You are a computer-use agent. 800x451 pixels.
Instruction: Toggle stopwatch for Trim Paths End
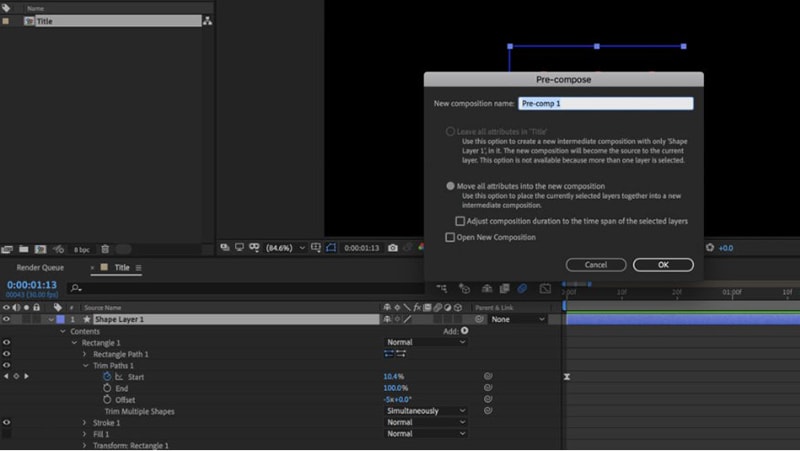click(x=107, y=388)
